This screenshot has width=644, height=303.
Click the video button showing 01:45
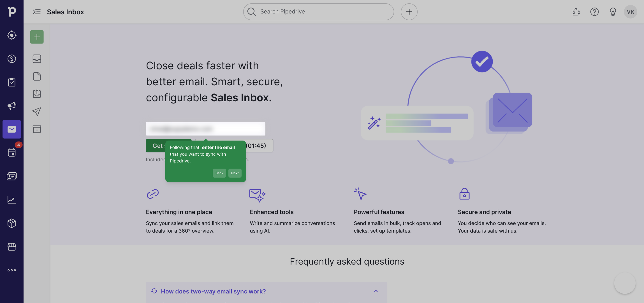pos(260,146)
